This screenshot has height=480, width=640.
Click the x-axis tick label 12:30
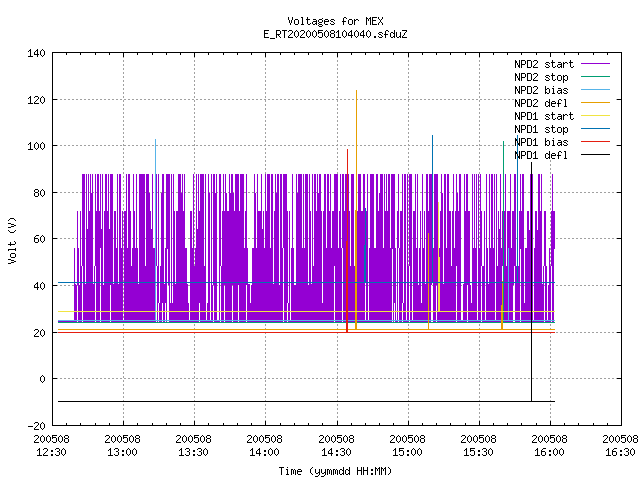[51, 452]
